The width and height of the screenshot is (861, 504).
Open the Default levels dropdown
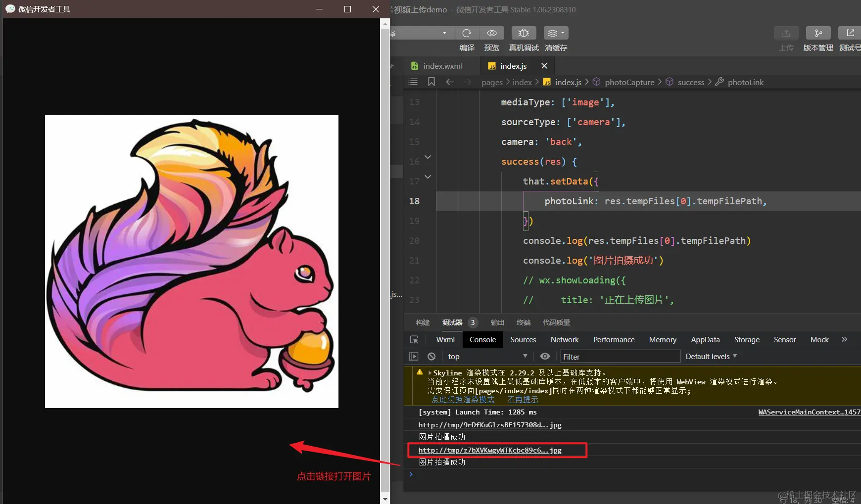coord(711,357)
